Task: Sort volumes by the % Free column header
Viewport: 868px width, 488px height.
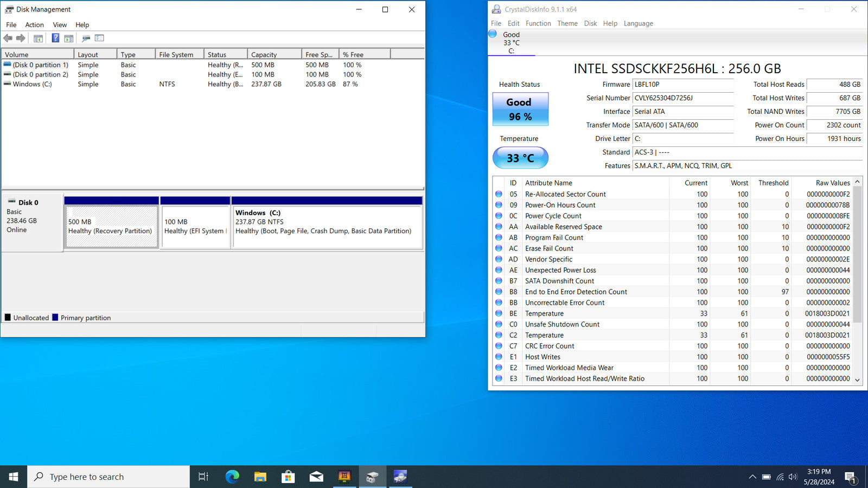Action: point(365,54)
